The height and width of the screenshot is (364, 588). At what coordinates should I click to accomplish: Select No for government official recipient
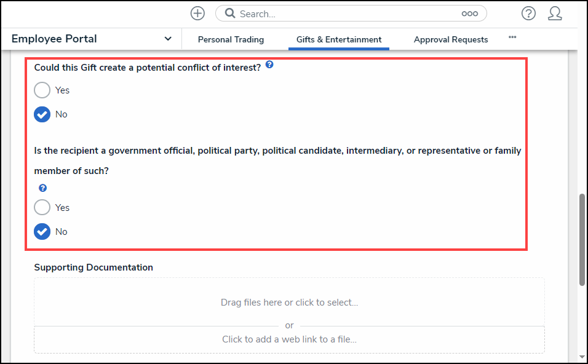[42, 232]
